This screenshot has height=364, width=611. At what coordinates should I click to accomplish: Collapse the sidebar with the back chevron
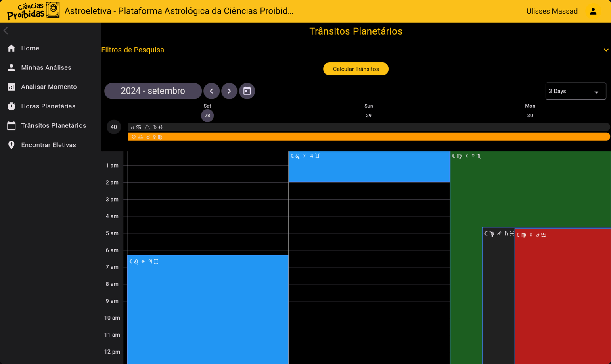pyautogui.click(x=6, y=31)
